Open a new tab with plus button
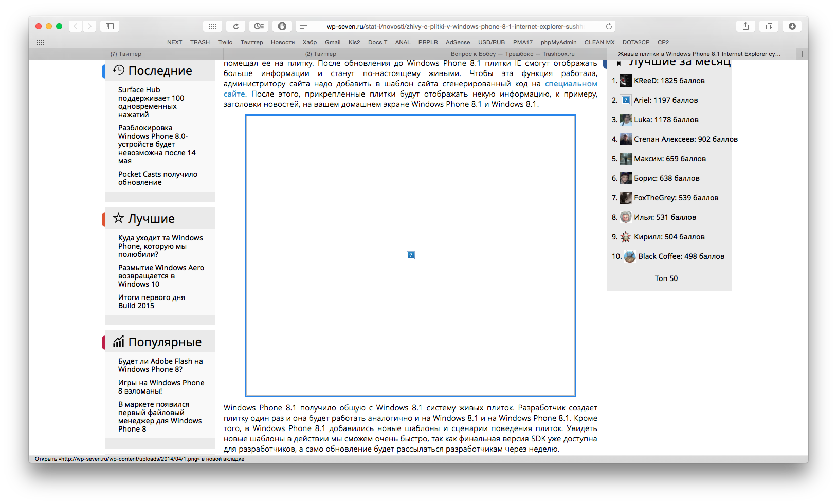The image size is (837, 504). tap(802, 54)
